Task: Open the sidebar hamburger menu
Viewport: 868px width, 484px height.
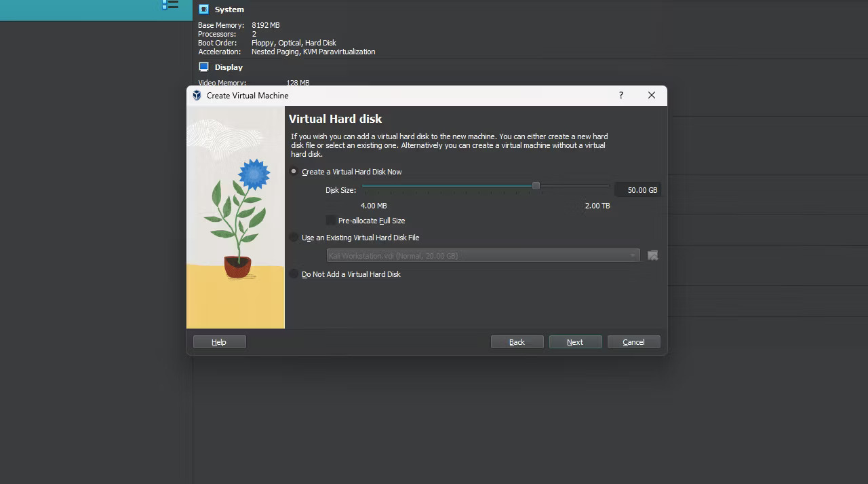Action: pos(169,5)
